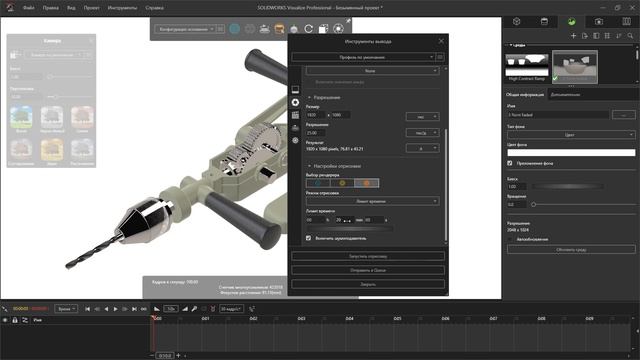Click the Блеск brightness slider

pos(568,187)
